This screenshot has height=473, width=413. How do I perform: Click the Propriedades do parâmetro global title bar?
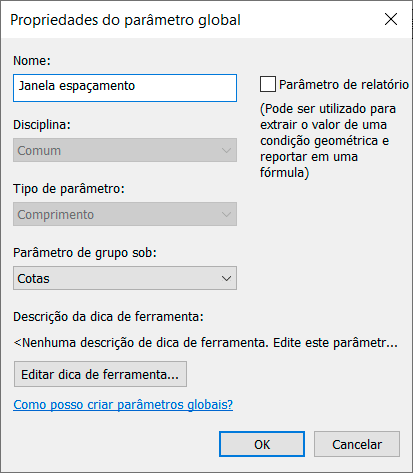(x=206, y=19)
